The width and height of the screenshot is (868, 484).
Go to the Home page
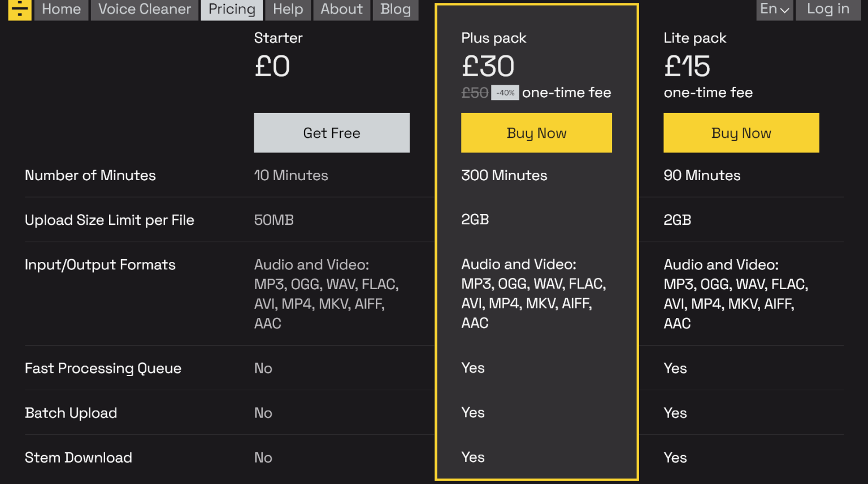[62, 10]
